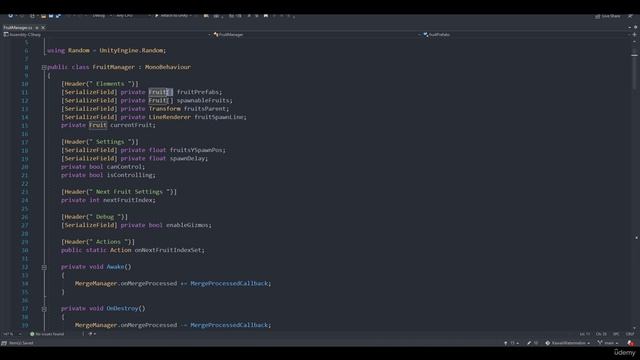
Task: Click line number 22 in the gutter
Action: click(24, 184)
